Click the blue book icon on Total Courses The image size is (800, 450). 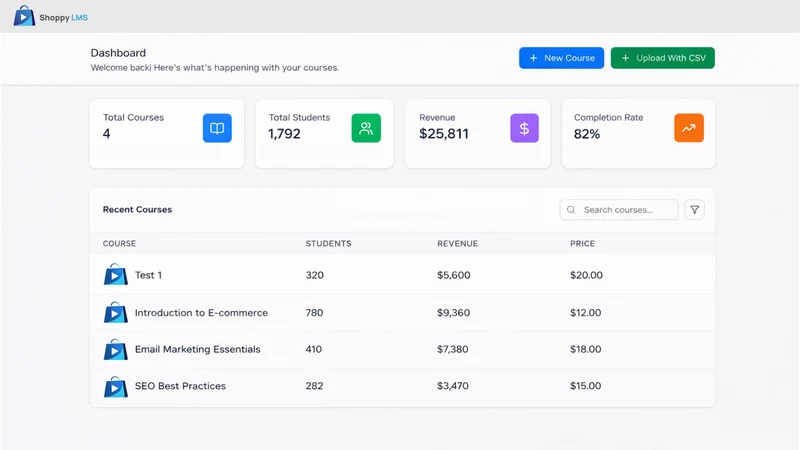[217, 128]
